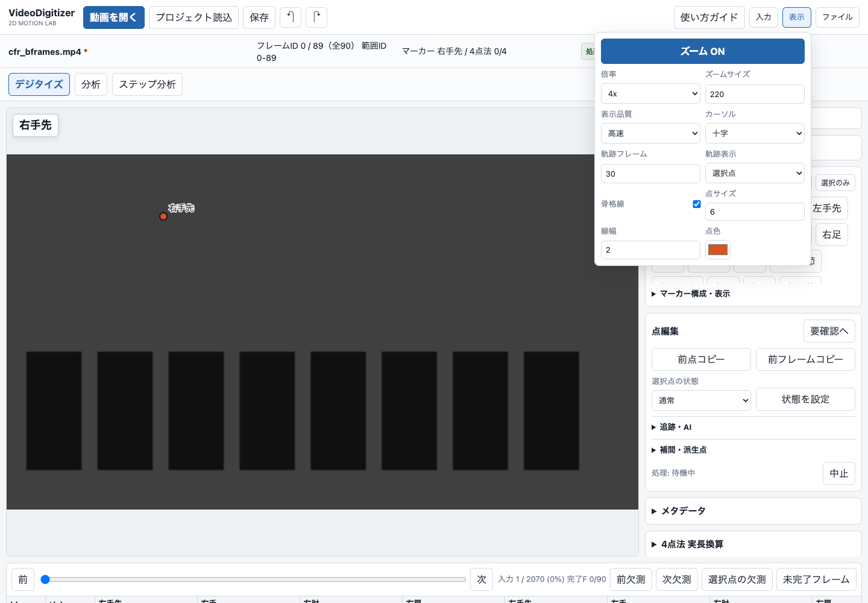Click the redo arrow icon

click(316, 17)
